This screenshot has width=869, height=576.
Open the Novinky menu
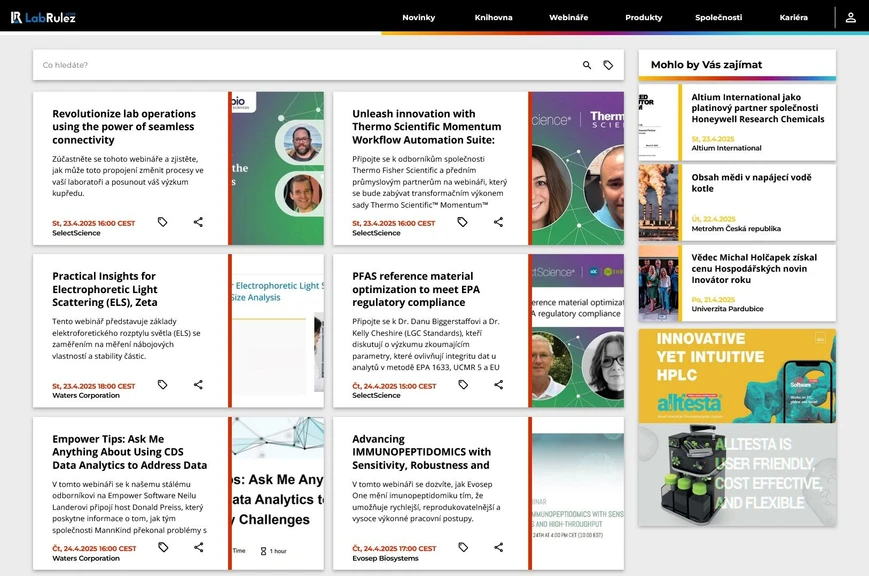coord(419,17)
